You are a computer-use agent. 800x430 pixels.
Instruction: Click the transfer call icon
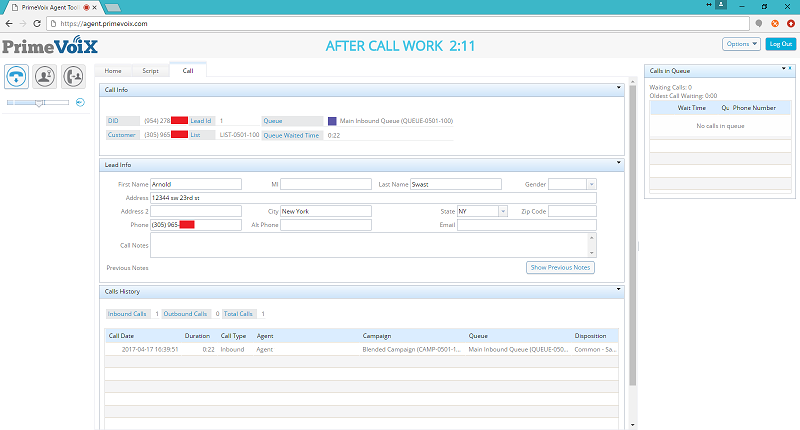pos(73,77)
